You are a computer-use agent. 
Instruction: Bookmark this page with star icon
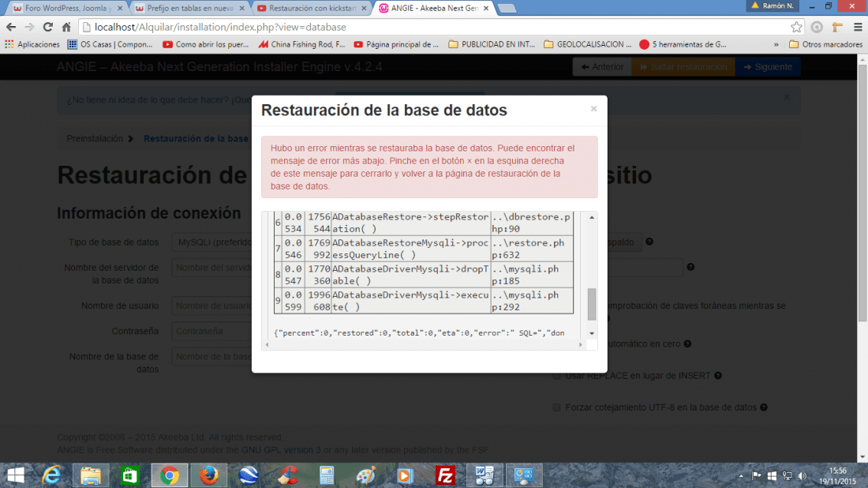[796, 27]
